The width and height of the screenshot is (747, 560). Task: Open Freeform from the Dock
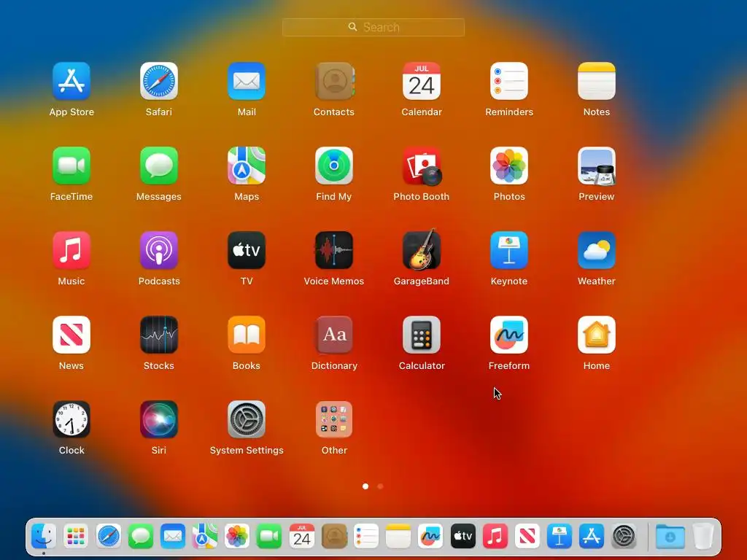pos(430,537)
